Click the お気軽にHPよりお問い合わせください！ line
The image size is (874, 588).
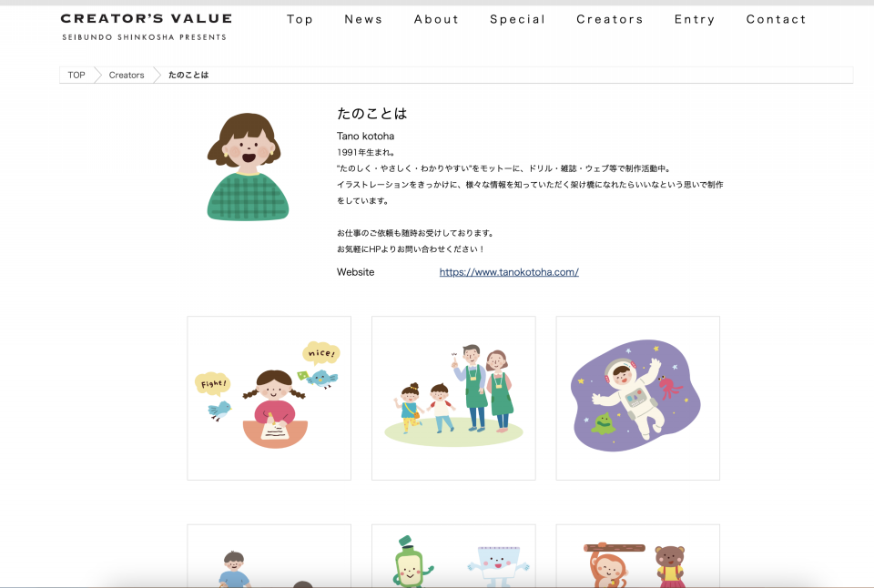tap(411, 249)
